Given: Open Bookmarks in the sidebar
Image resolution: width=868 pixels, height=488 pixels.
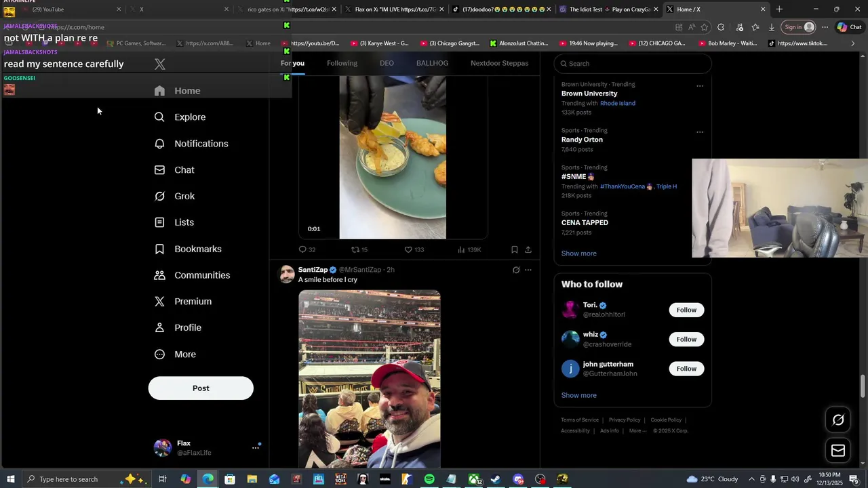Looking at the screenshot, I should [189, 249].
